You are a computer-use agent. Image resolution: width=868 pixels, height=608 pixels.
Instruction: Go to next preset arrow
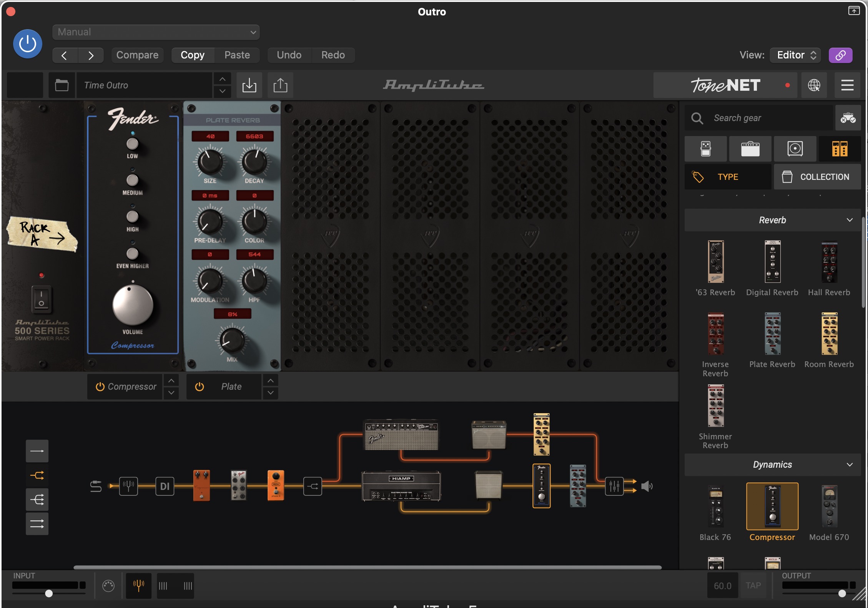(91, 55)
